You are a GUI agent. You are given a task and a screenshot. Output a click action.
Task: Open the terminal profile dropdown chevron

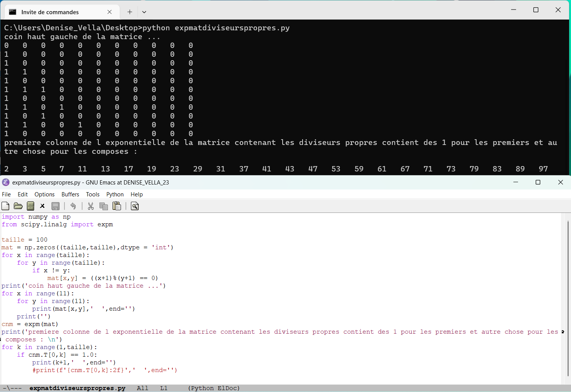point(144,12)
